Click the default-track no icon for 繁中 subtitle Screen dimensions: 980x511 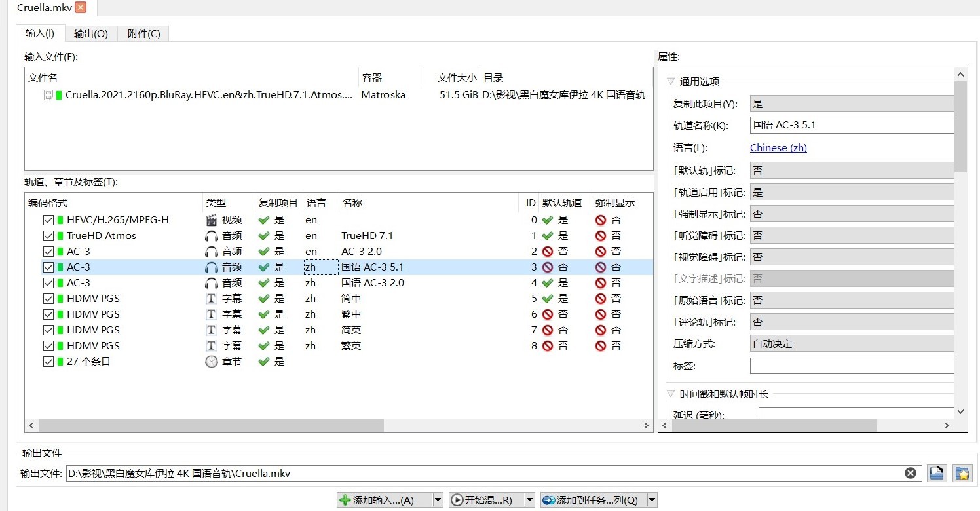coord(548,314)
